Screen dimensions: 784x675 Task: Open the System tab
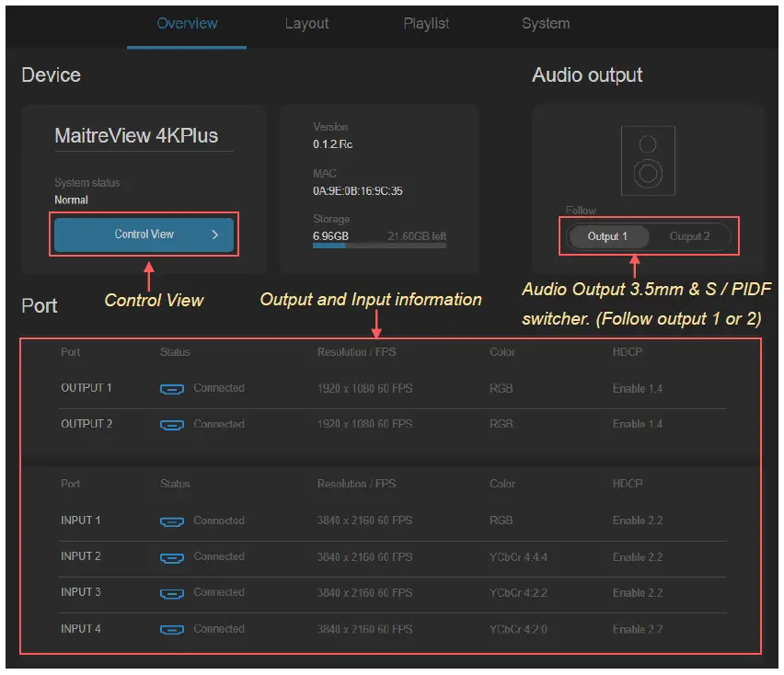(x=545, y=24)
